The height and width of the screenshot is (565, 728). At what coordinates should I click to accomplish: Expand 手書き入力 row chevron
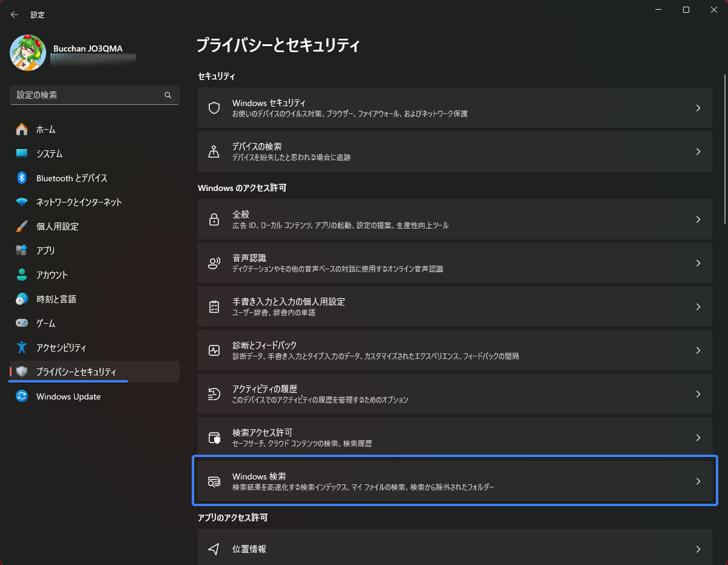(x=698, y=307)
